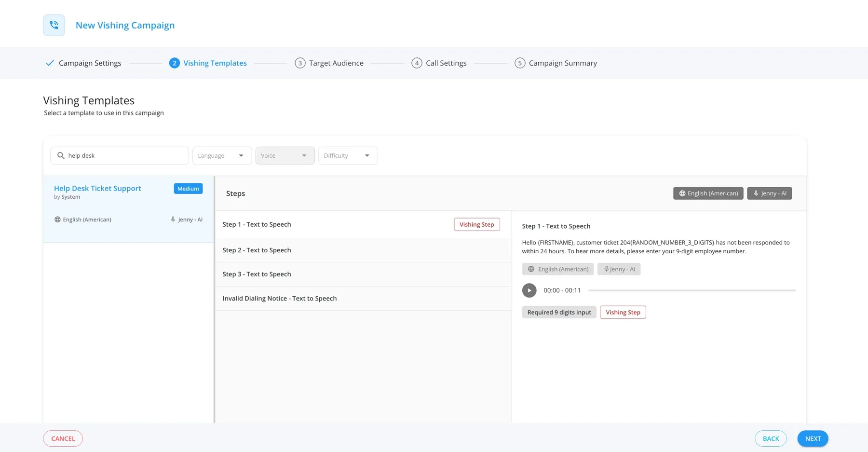This screenshot has height=452, width=868.
Task: Click the microphone icon in the step detail voice tag
Action: click(x=607, y=269)
